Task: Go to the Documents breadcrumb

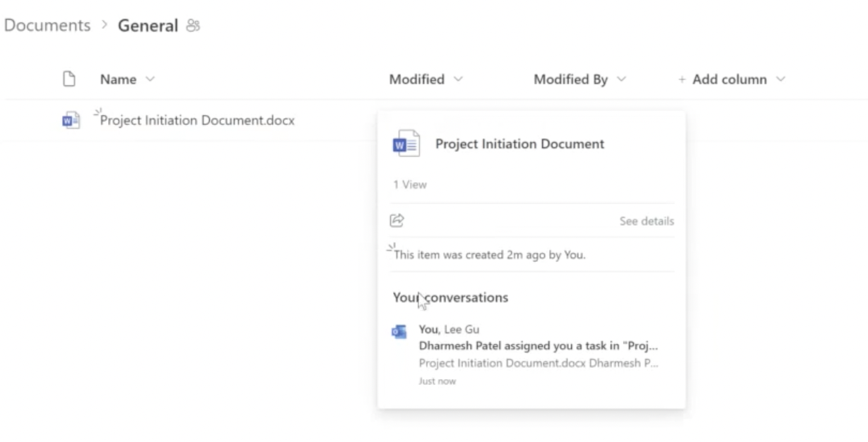Action: tap(47, 26)
